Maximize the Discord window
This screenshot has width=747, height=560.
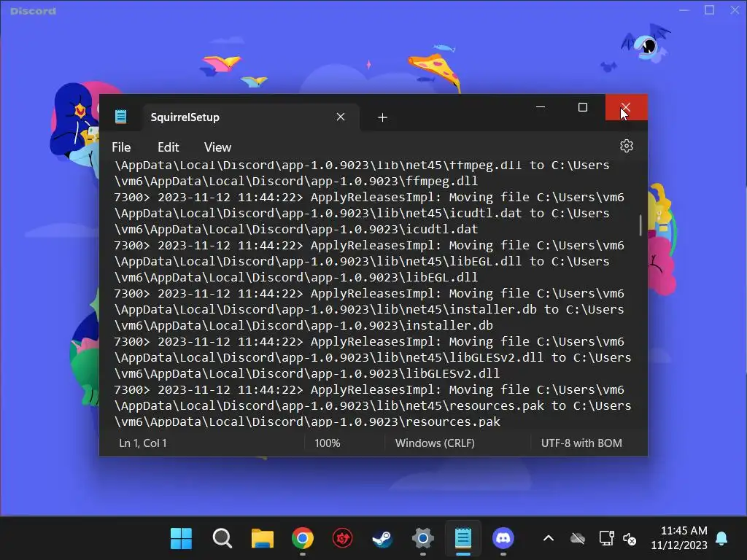(709, 10)
